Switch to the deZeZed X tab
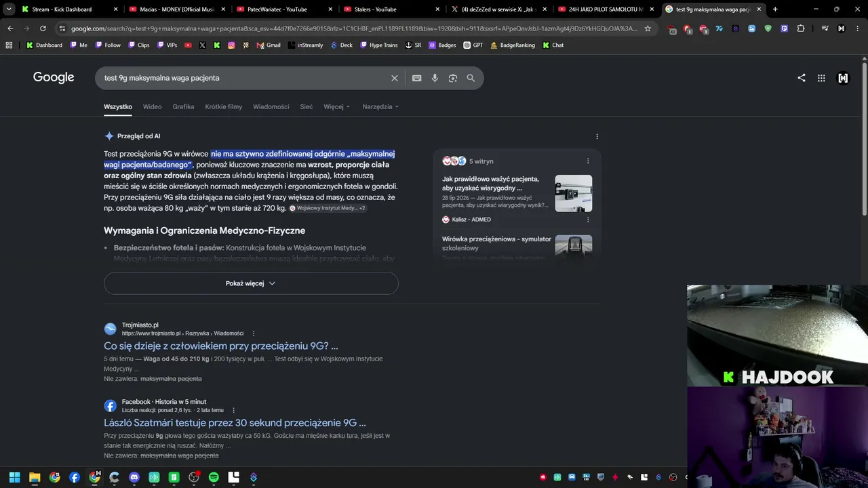The height and width of the screenshot is (488, 868). coord(498,9)
